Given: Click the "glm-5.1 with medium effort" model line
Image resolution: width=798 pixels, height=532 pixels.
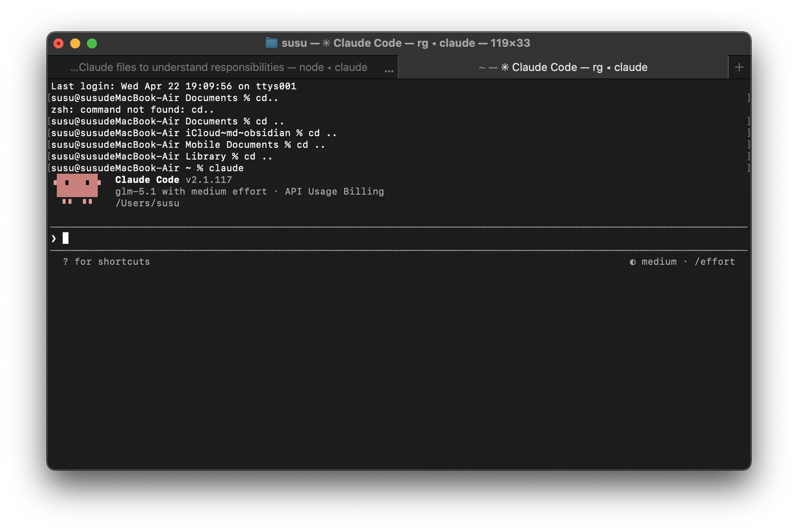Looking at the screenshot, I should point(191,191).
